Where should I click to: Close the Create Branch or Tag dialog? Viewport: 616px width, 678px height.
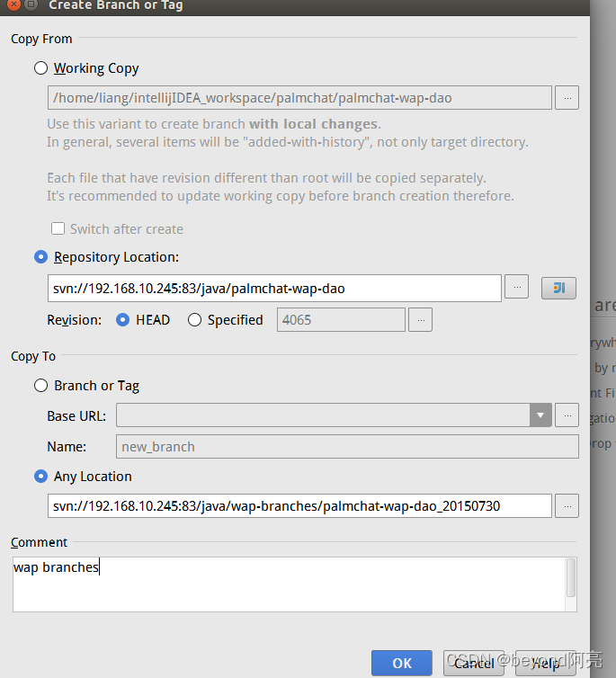tap(13, 4)
